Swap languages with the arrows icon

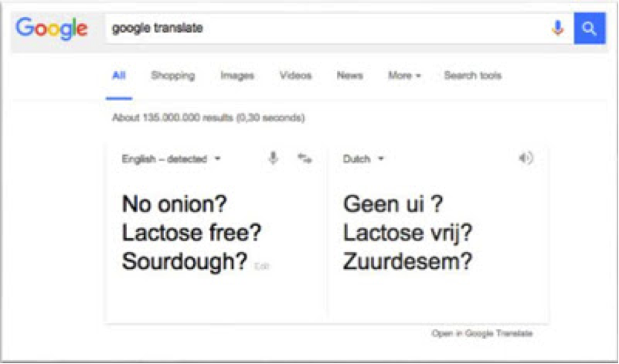tap(305, 159)
